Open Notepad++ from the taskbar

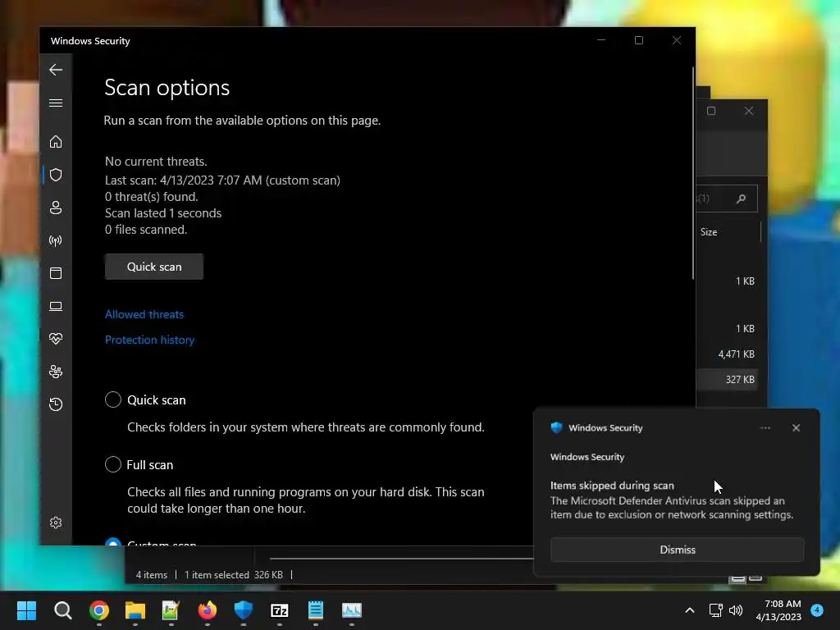171,610
